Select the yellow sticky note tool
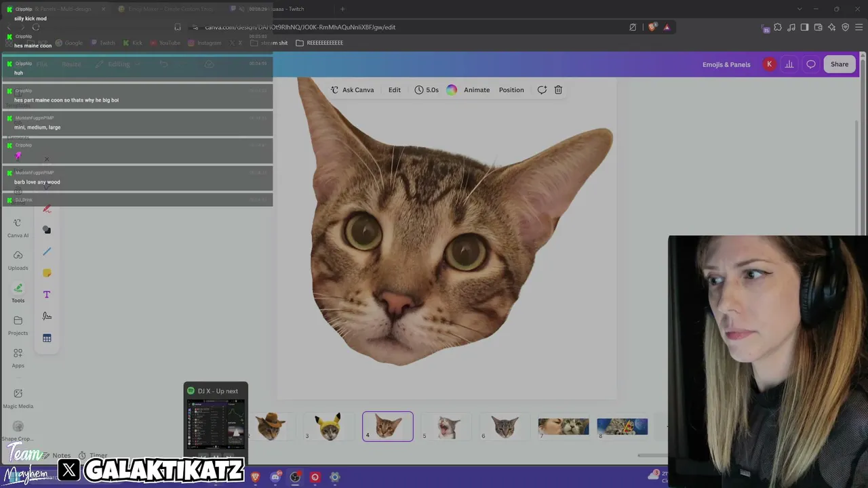Image resolution: width=868 pixels, height=488 pixels. (x=47, y=273)
